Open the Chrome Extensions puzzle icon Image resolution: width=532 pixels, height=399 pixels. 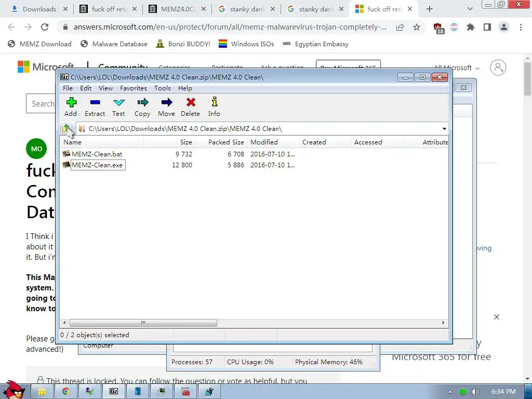click(x=470, y=27)
